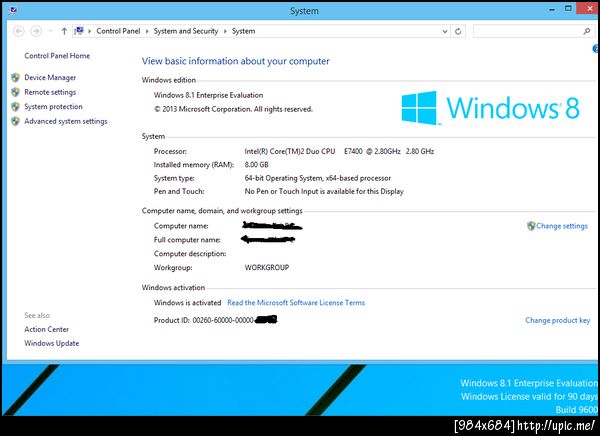Screen dimensions: 600x436
Task: Open Advanced system settings link
Action: (x=66, y=121)
